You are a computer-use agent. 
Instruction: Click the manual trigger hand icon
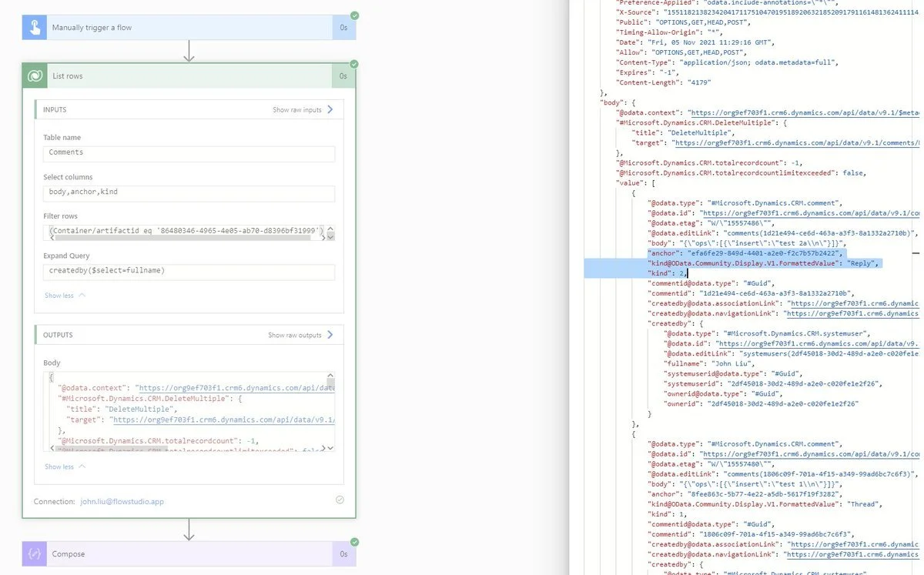[x=35, y=28]
